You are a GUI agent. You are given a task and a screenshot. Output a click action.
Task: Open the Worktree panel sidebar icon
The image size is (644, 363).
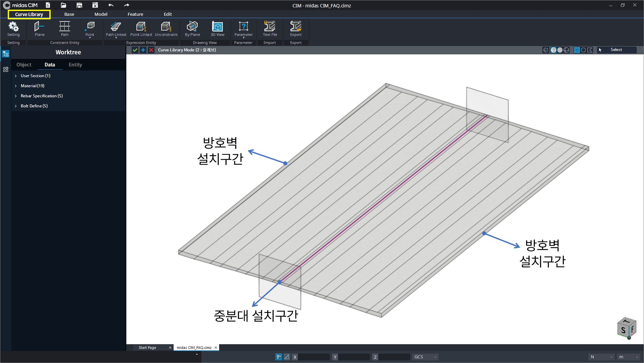point(6,54)
